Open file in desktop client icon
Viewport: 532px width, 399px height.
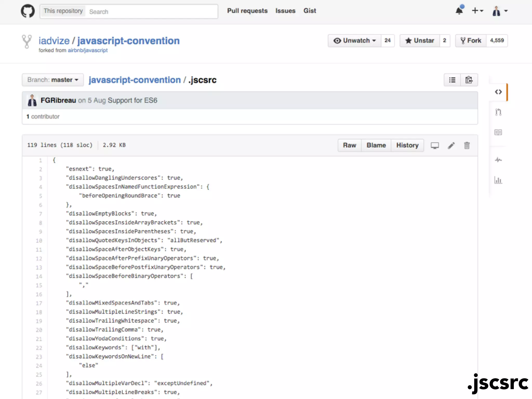point(435,145)
